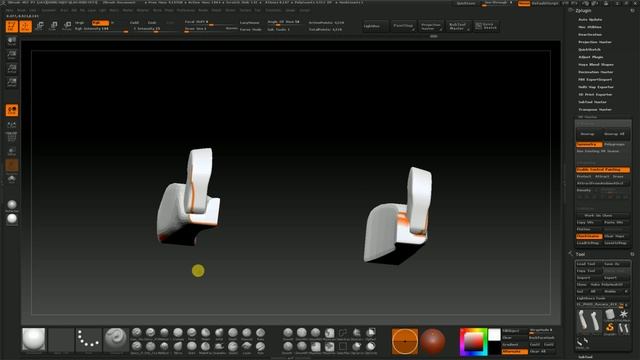Open the spiral swirl thumbnail

point(116,340)
